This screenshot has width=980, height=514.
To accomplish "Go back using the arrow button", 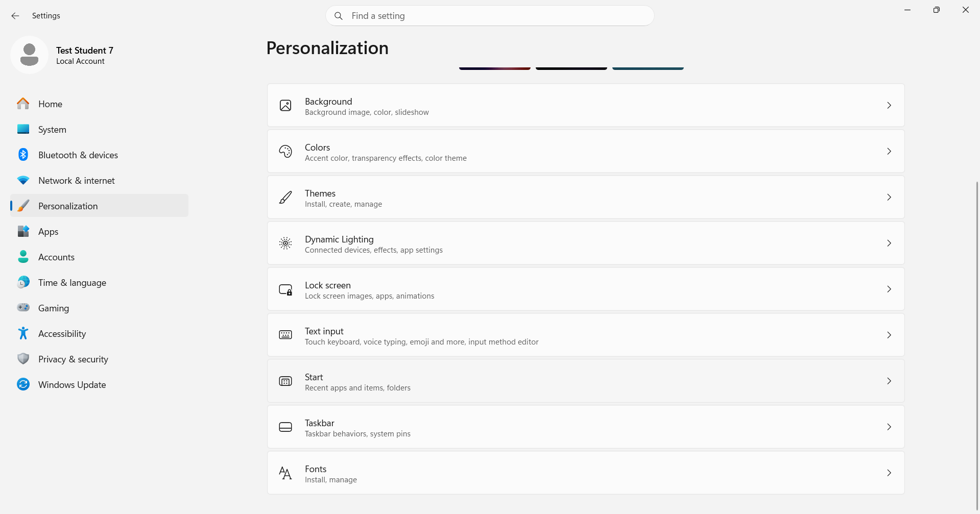I will [x=15, y=16].
